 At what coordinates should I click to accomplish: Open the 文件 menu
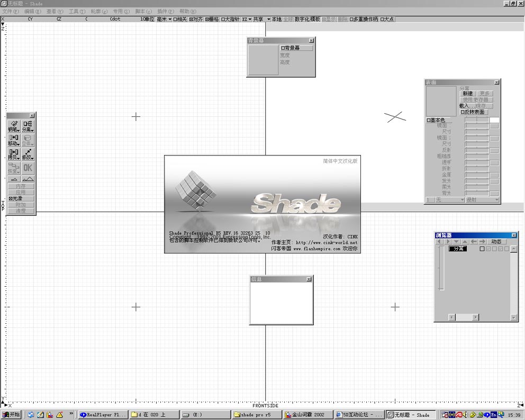tap(11, 12)
